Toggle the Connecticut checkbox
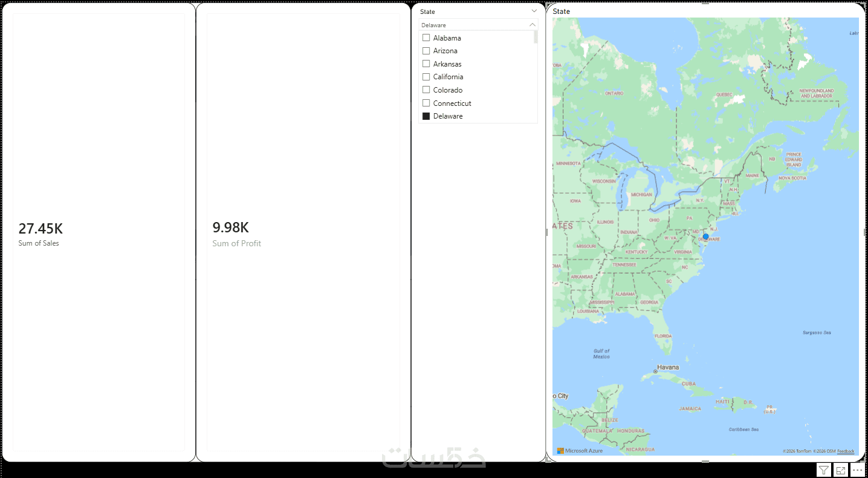Image resolution: width=868 pixels, height=478 pixels. (x=426, y=103)
